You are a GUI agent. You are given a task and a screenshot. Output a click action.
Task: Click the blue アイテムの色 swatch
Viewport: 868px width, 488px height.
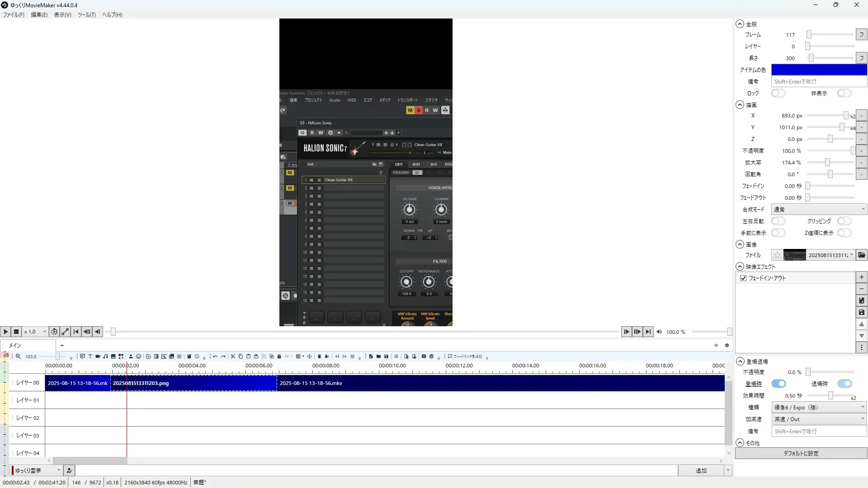coord(819,70)
